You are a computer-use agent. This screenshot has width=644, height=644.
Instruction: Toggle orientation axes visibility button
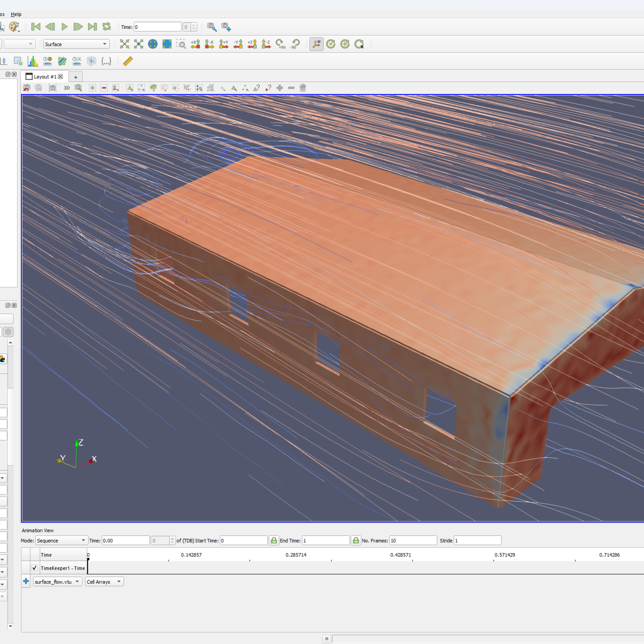(316, 44)
